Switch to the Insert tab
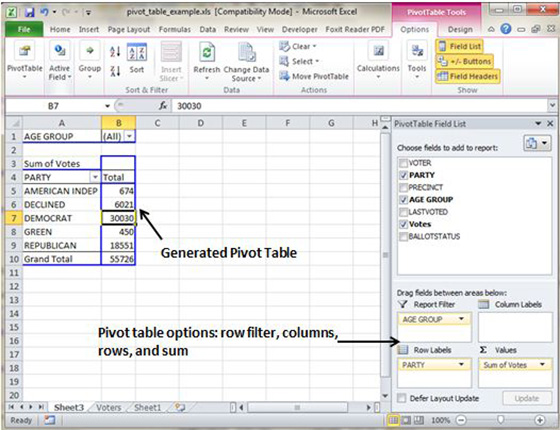This screenshot has height=430, width=560. 89,29
